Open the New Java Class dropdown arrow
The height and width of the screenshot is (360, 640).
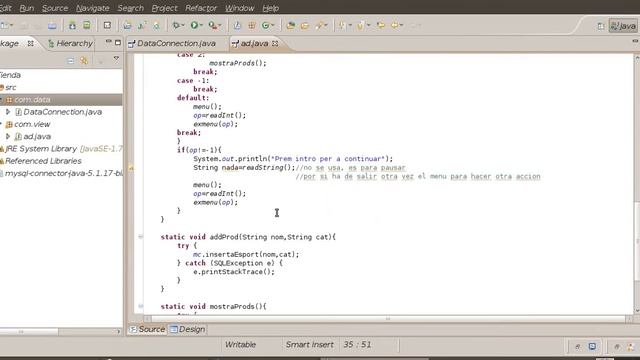tap(272, 25)
